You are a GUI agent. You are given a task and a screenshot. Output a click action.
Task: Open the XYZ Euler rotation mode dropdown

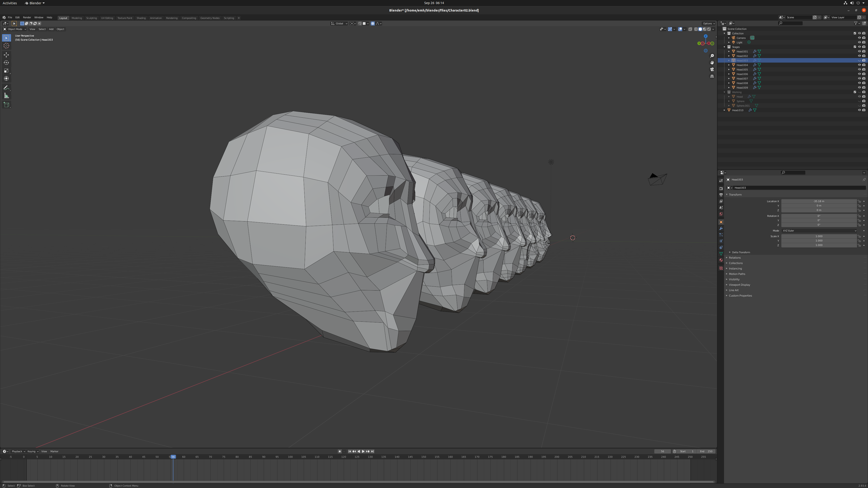(x=819, y=231)
